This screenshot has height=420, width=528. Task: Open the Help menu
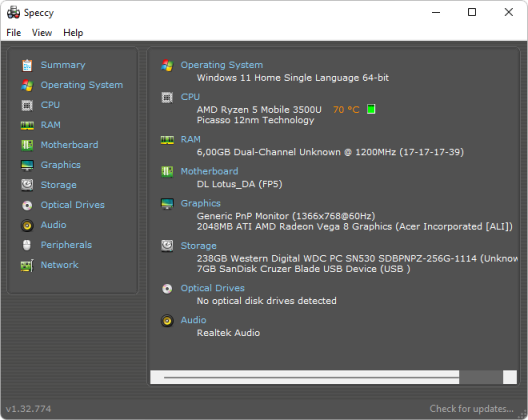[x=73, y=33]
